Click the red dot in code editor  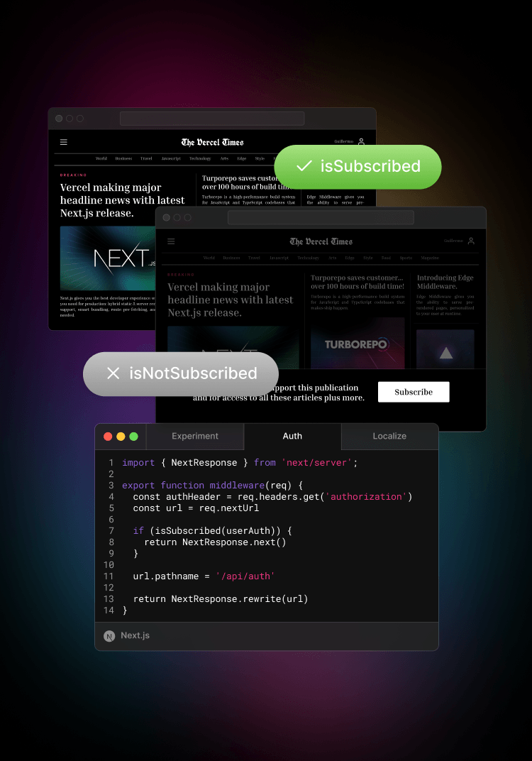click(x=108, y=437)
